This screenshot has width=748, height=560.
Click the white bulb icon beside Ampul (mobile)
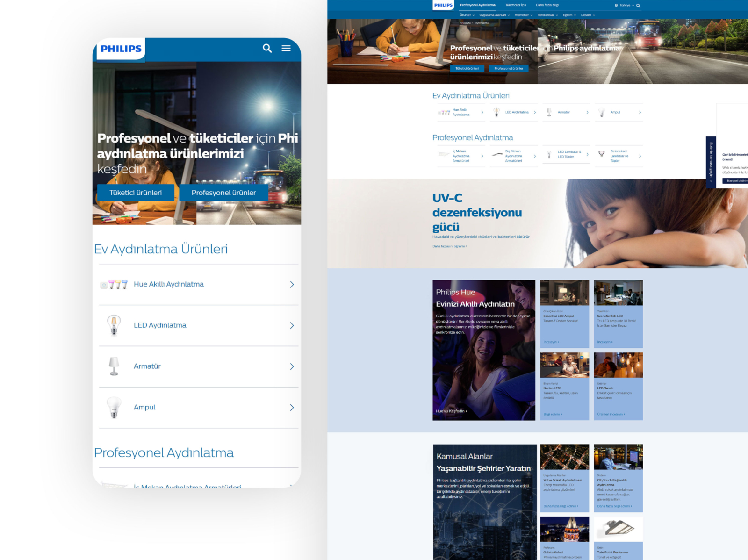coord(114,407)
